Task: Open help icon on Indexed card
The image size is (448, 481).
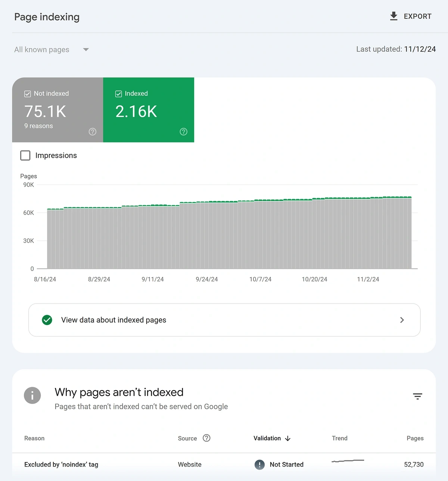Action: (x=183, y=132)
